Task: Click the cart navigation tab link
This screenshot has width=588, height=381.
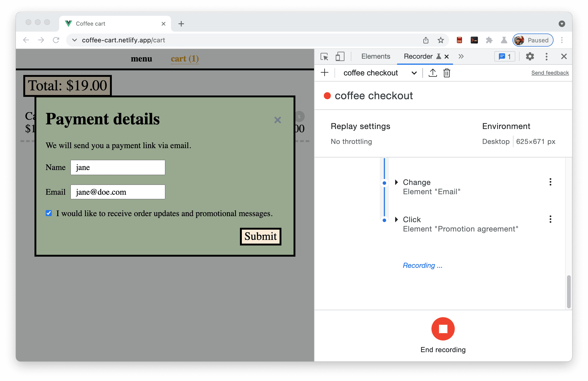Action: click(x=184, y=59)
